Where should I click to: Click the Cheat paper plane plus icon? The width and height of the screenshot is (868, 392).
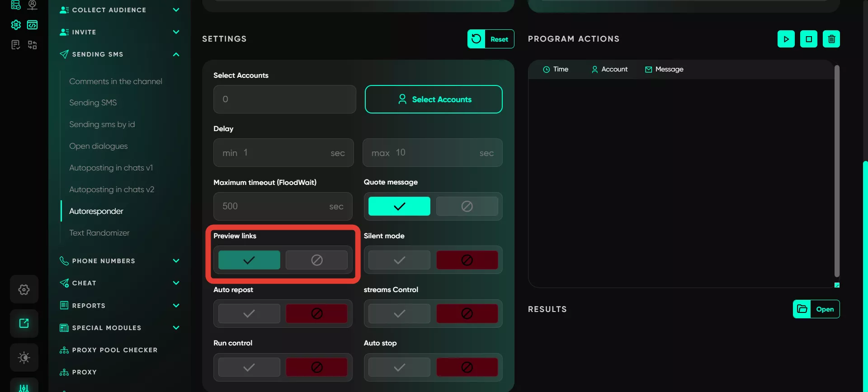click(64, 283)
